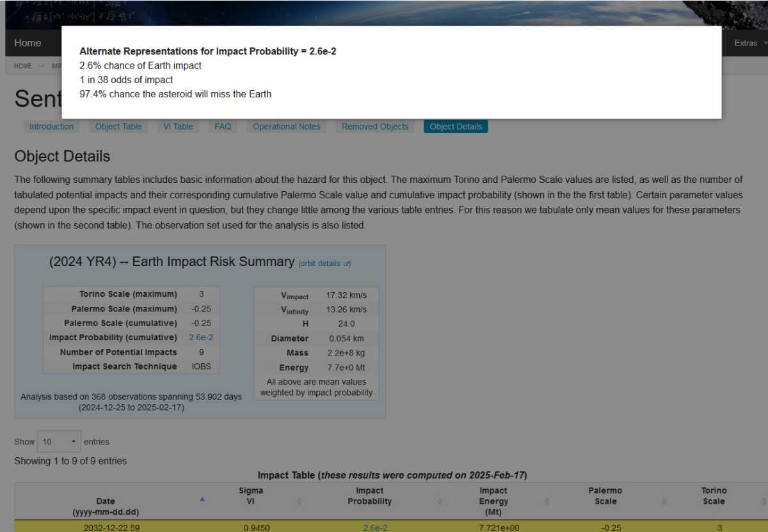
Task: Open Home in the navigation bar
Action: tap(28, 43)
